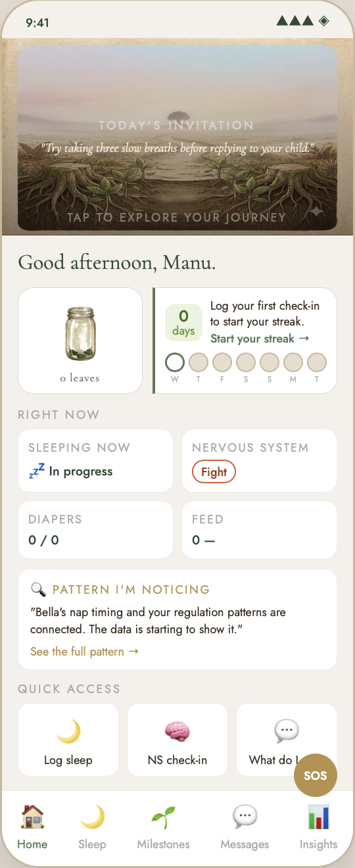Viewport: 355px width, 868px height.
Task: Tap the sparkle icon on journey banner
Action: coord(317,212)
